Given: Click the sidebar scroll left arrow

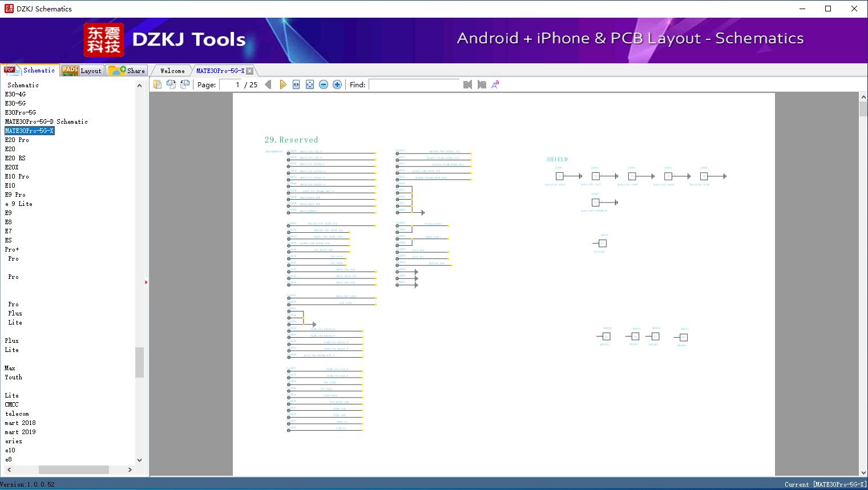Looking at the screenshot, I should 9,469.
